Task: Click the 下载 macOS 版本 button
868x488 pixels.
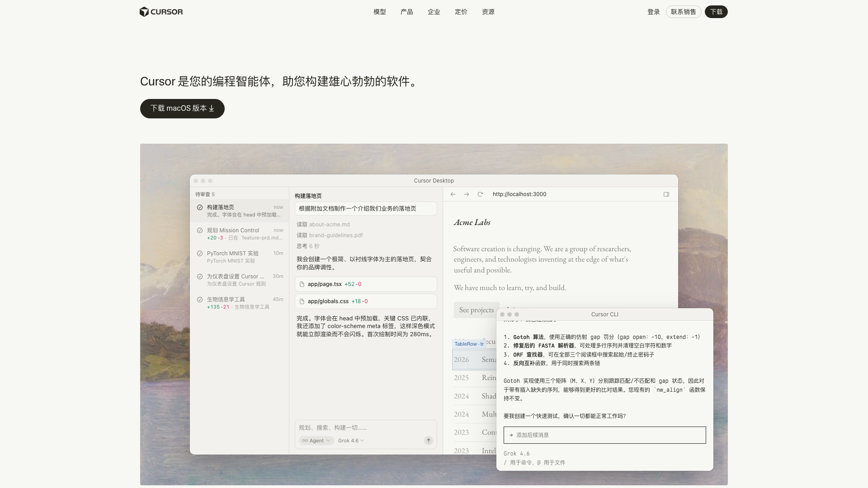Action: pyautogui.click(x=182, y=108)
